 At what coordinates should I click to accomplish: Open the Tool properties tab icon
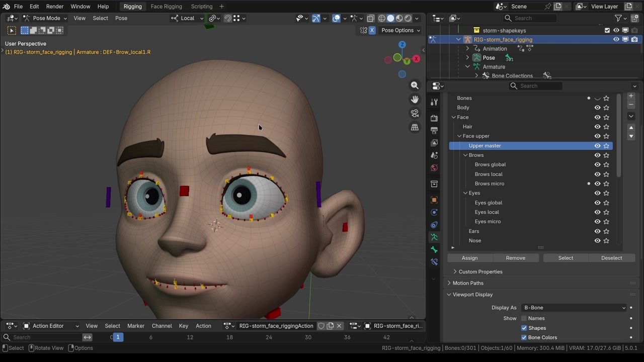point(434,102)
